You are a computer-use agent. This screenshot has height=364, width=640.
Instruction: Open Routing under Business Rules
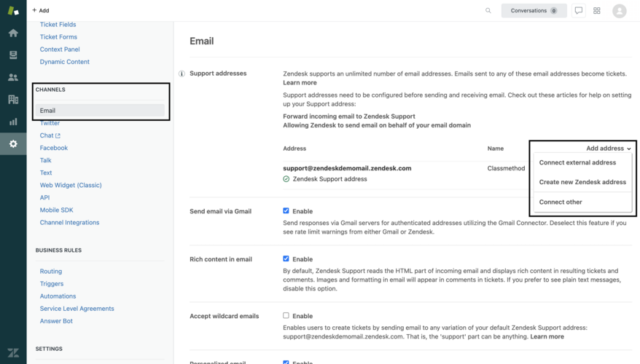coord(51,271)
